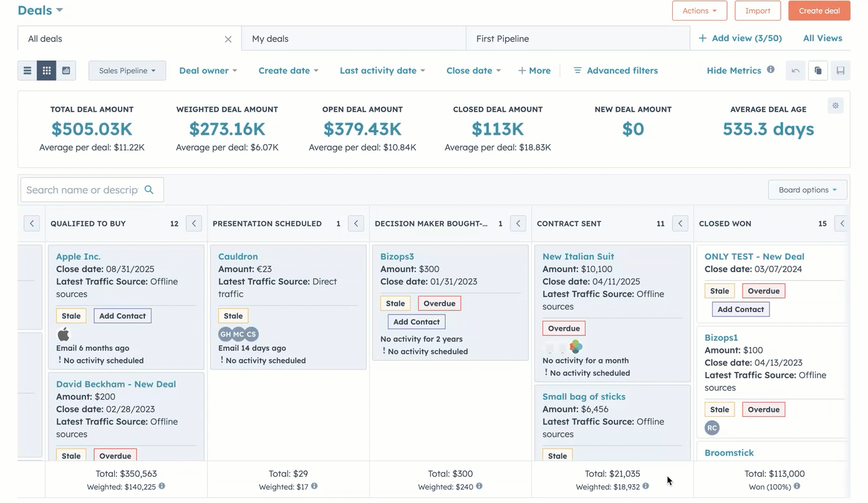
Task: Collapse the leftmost partially hidden column
Action: click(32, 223)
